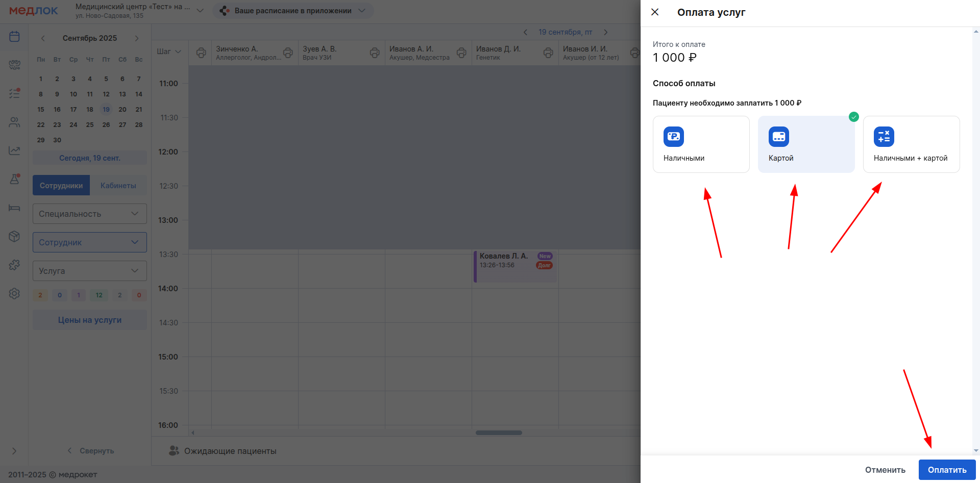Switch to the Кабинеты tab
The width and height of the screenshot is (980, 483).
[118, 186]
